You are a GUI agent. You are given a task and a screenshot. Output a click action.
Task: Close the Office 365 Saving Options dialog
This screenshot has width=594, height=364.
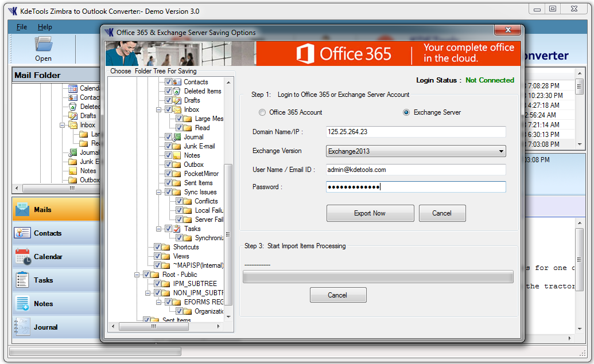coord(508,30)
